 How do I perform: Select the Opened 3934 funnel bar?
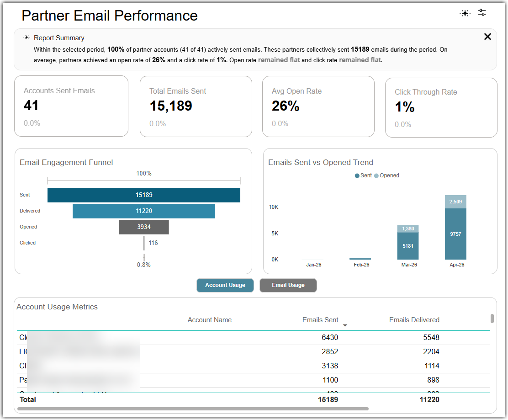pyautogui.click(x=144, y=227)
